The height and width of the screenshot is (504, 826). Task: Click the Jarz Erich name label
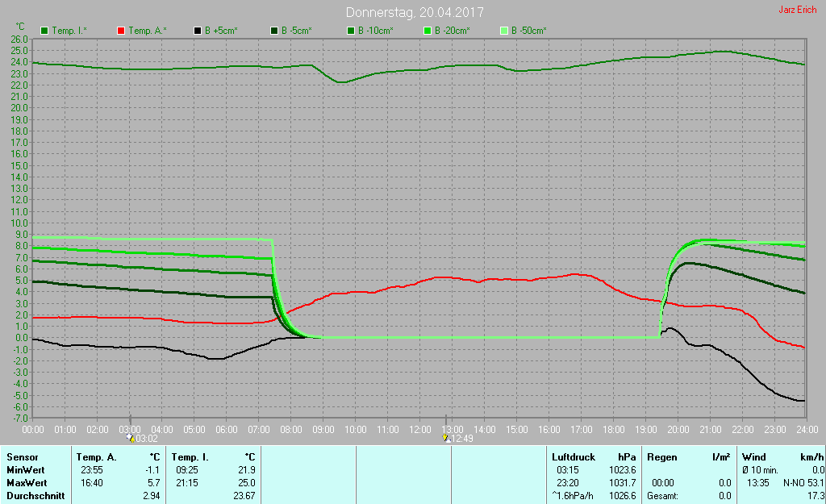click(798, 10)
